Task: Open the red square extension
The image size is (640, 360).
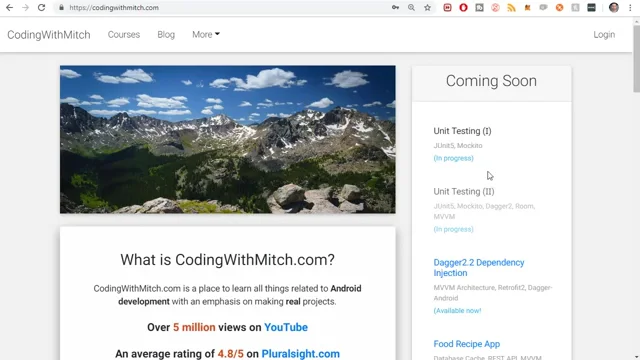Action: [447, 7]
